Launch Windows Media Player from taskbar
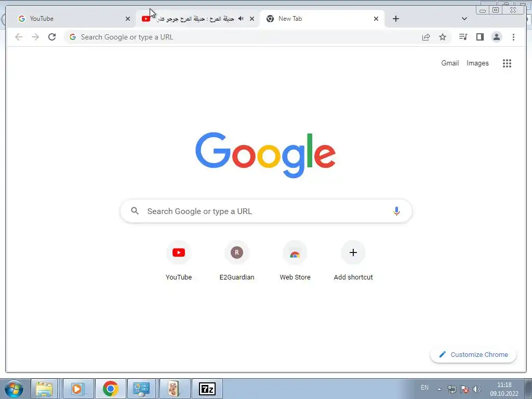 [x=77, y=389]
